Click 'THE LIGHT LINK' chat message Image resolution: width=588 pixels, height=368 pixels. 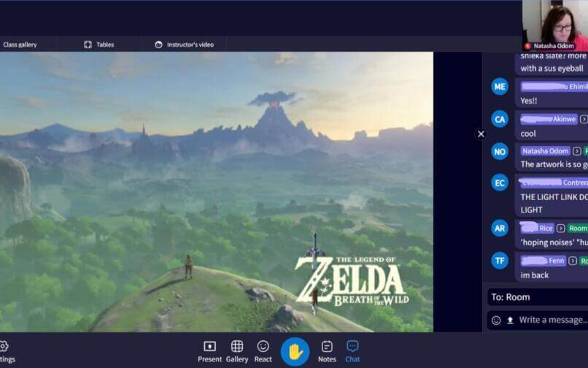pos(554,203)
